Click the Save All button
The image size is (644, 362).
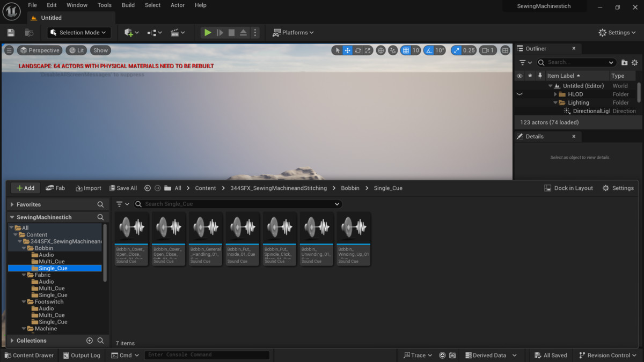point(123,188)
